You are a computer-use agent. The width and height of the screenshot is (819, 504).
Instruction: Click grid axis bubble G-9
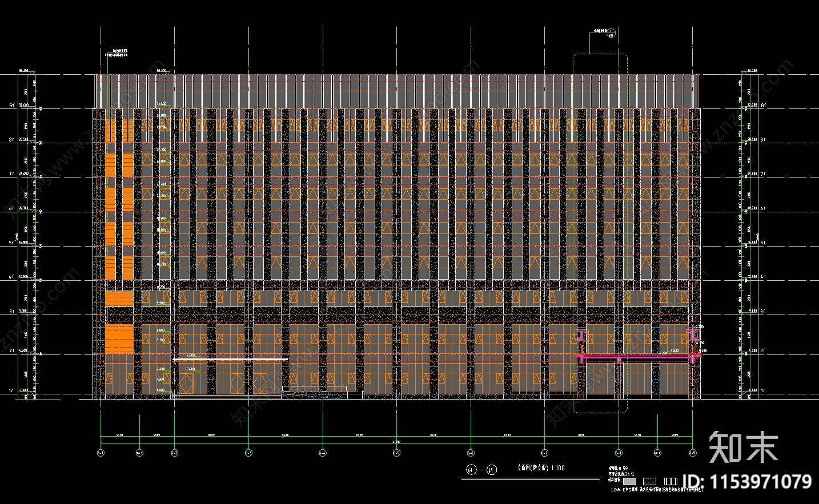pos(692,453)
